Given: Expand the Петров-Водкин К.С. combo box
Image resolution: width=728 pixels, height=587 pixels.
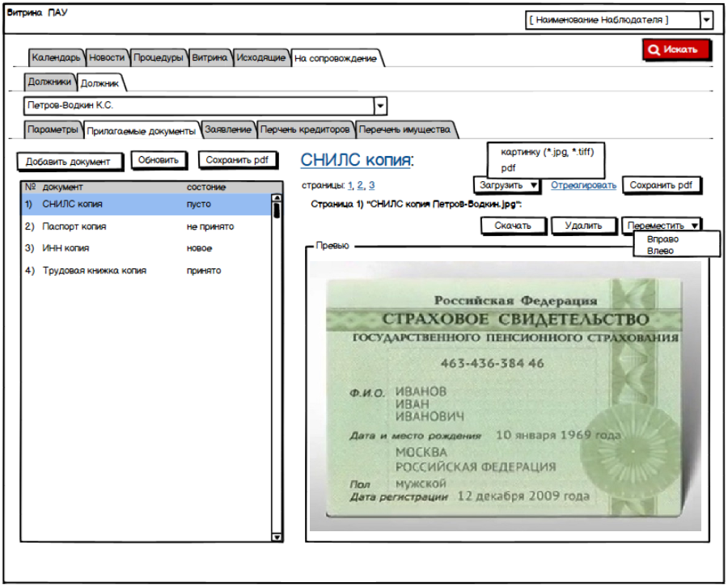Looking at the screenshot, I should (x=380, y=106).
